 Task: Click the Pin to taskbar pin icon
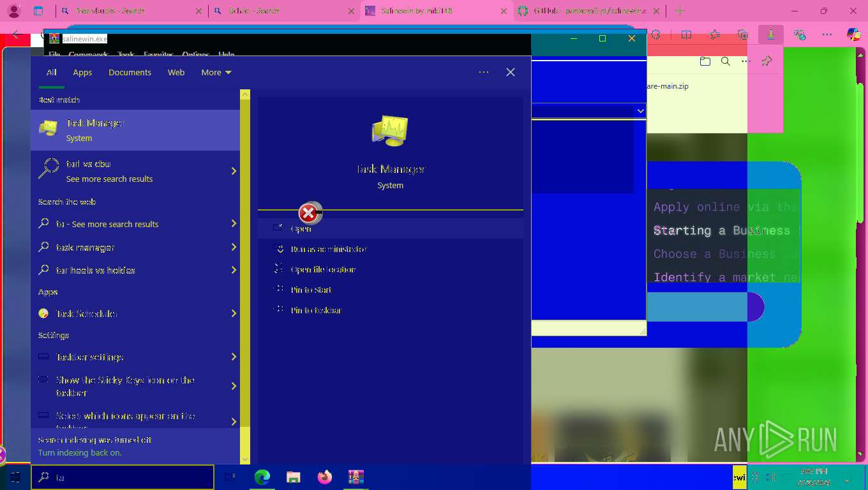coord(278,309)
